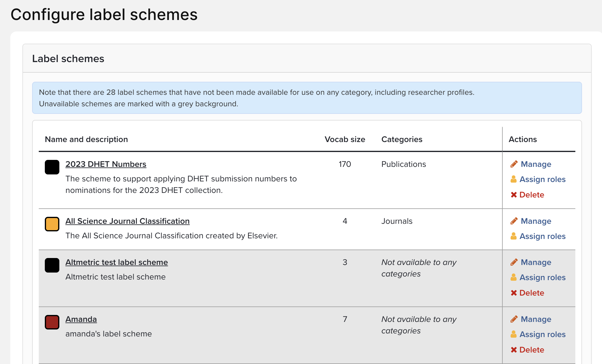Click pencil icon for 2023 DHET Numbers
This screenshot has width=602, height=364.
[x=514, y=164]
